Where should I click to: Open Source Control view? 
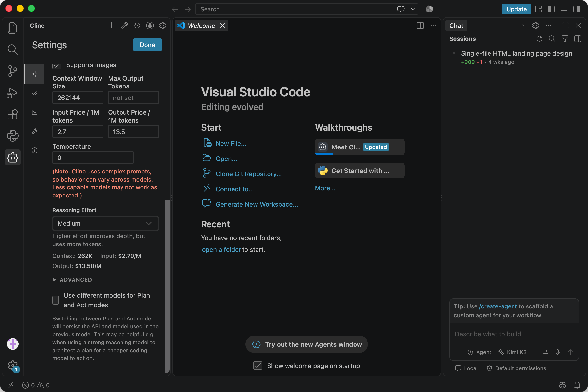click(12, 71)
